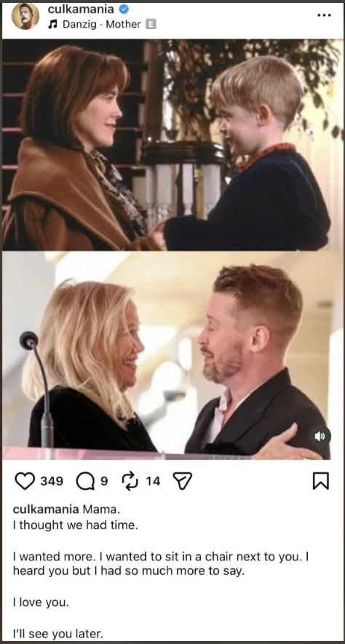Open culkamania's profile avatar
Image resolution: width=345 pixels, height=644 pixels.
[25, 16]
